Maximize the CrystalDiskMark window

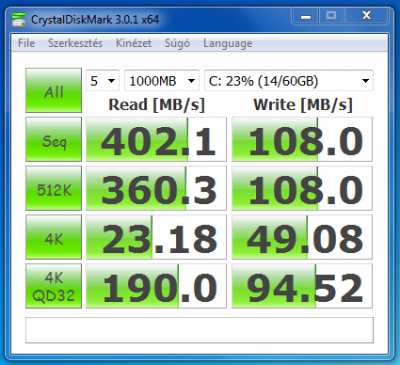click(x=331, y=16)
